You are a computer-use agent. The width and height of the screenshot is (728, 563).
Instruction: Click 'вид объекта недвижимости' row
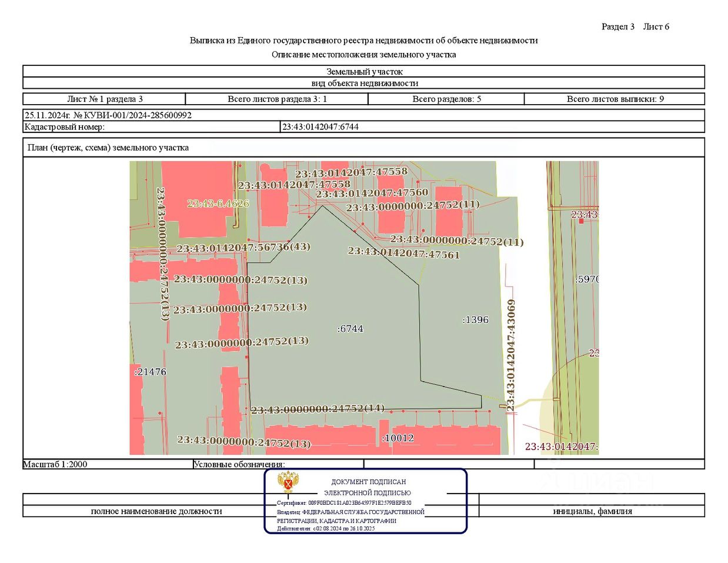pyautogui.click(x=364, y=83)
